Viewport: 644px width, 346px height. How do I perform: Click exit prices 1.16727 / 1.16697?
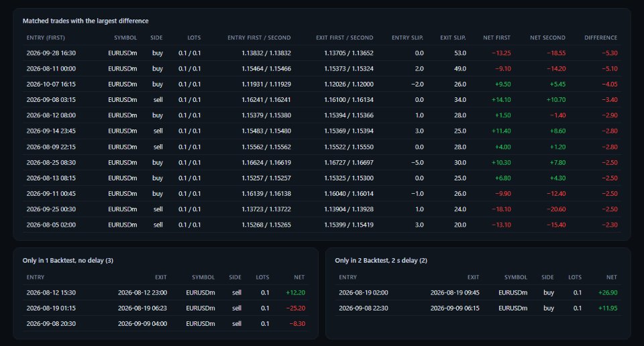[x=349, y=162]
